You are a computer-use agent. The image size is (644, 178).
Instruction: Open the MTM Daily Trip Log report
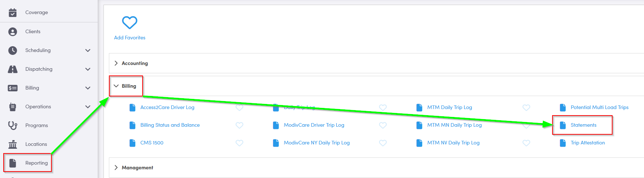pyautogui.click(x=449, y=108)
